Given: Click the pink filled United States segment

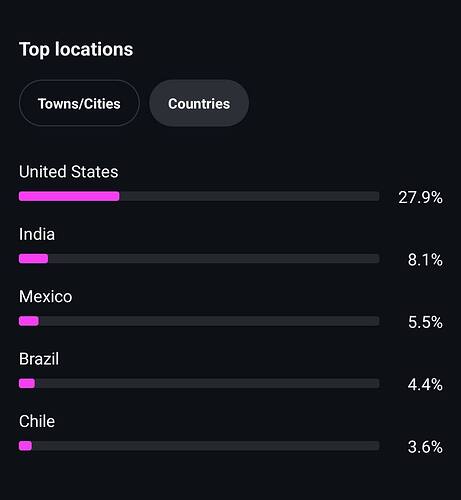Looking at the screenshot, I should (69, 196).
